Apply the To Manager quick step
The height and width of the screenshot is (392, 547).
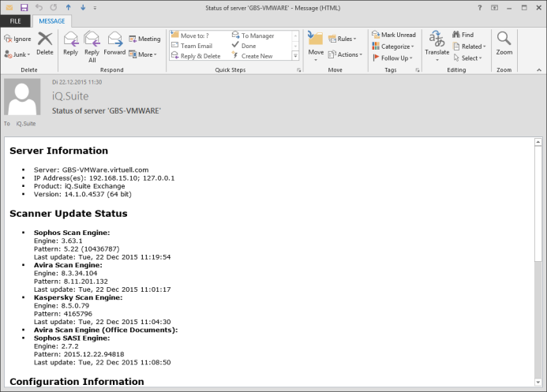pyautogui.click(x=253, y=35)
